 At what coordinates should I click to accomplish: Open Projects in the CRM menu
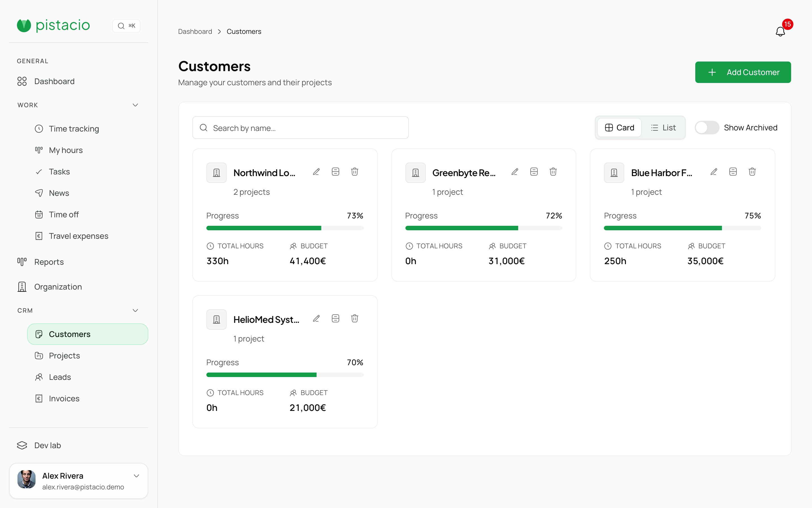pyautogui.click(x=88, y=356)
